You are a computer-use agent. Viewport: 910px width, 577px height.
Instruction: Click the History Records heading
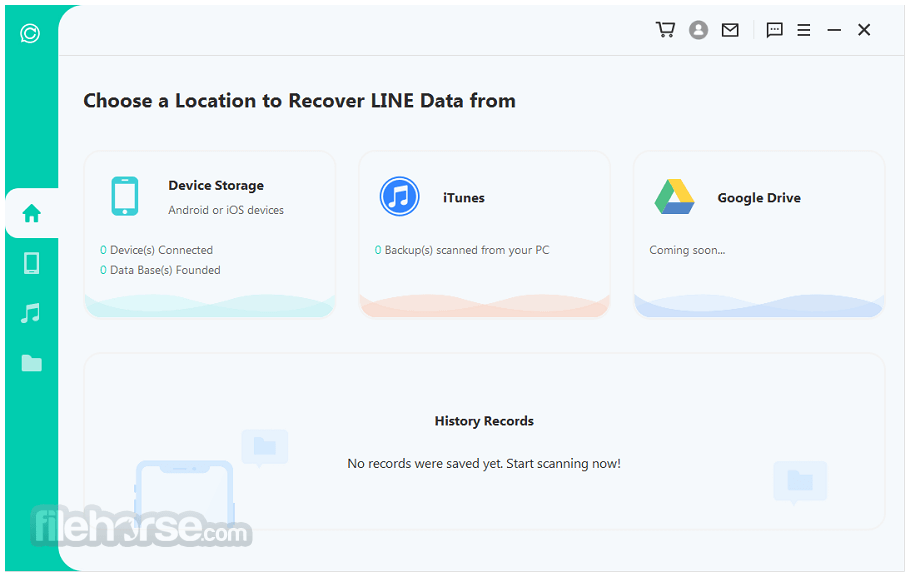click(x=484, y=421)
